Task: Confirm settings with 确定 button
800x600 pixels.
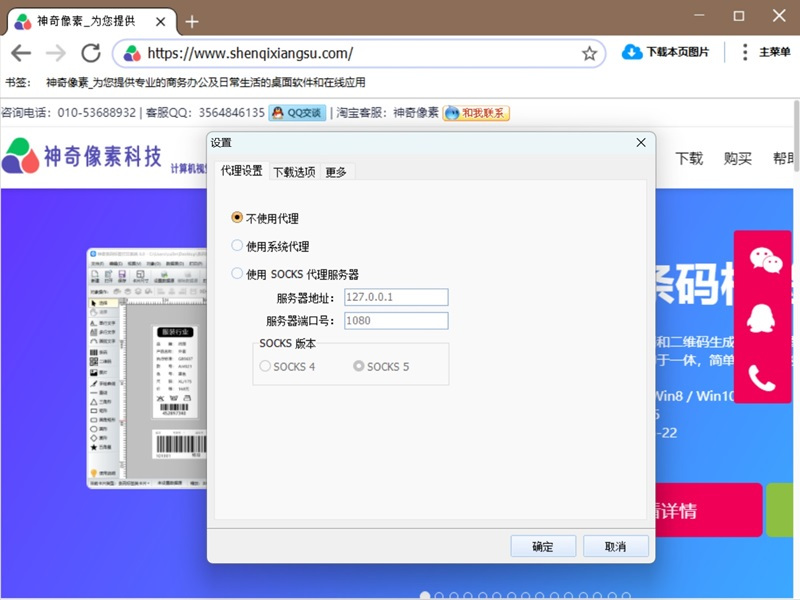Action: click(x=542, y=546)
